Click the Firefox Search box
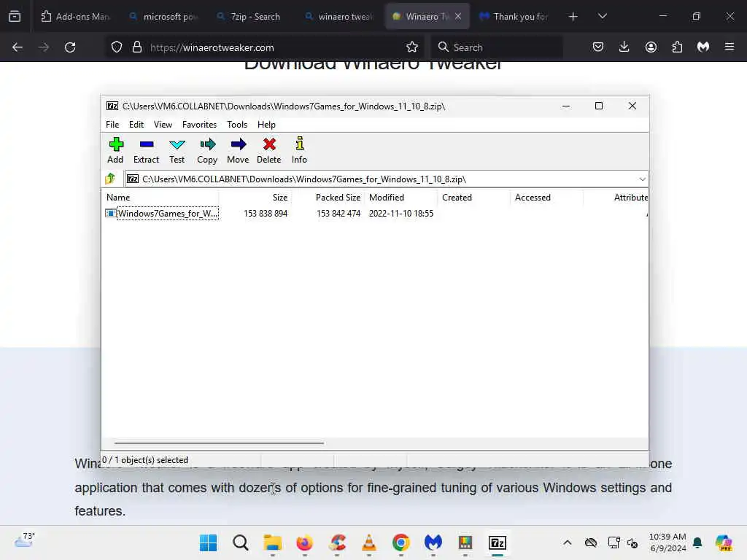The image size is (747, 560). click(498, 47)
